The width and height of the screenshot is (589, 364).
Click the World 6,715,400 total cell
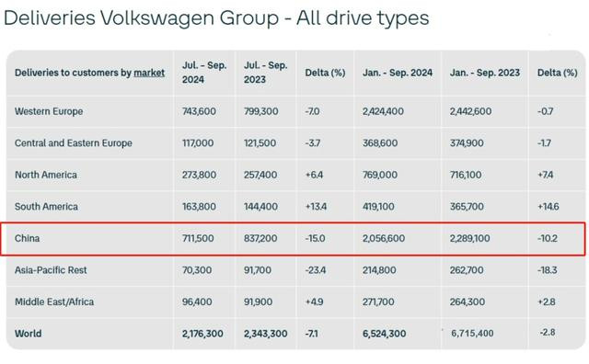pyautogui.click(x=472, y=334)
